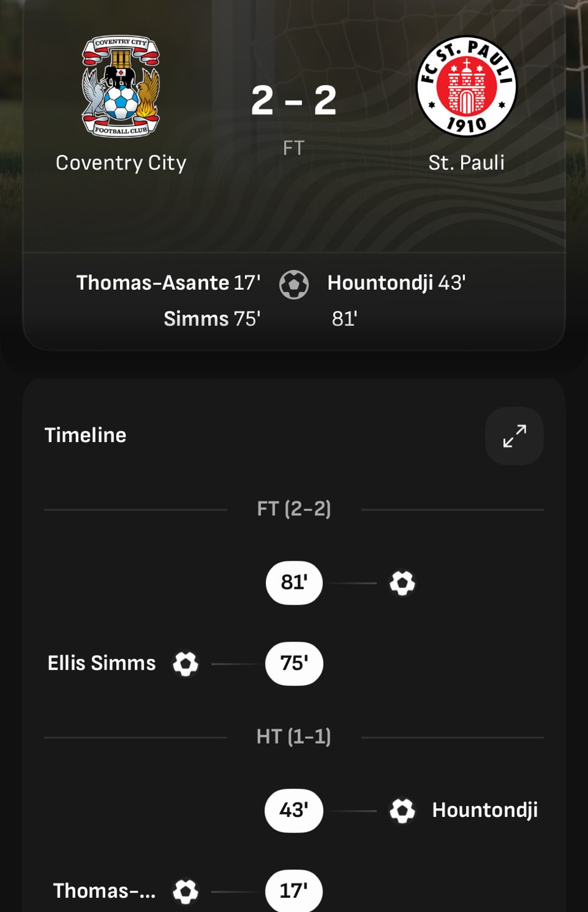
Task: Expand the Timeline to full view
Action: click(x=514, y=436)
